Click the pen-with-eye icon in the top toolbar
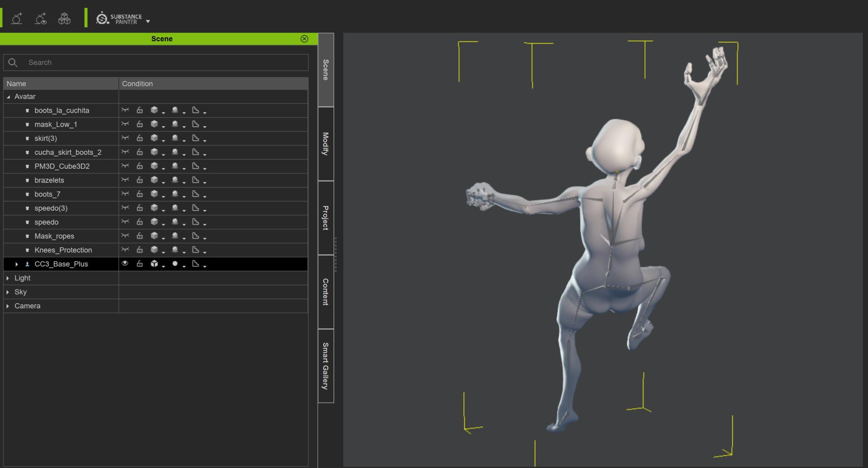Image resolution: width=868 pixels, height=468 pixels. pyautogui.click(x=41, y=19)
